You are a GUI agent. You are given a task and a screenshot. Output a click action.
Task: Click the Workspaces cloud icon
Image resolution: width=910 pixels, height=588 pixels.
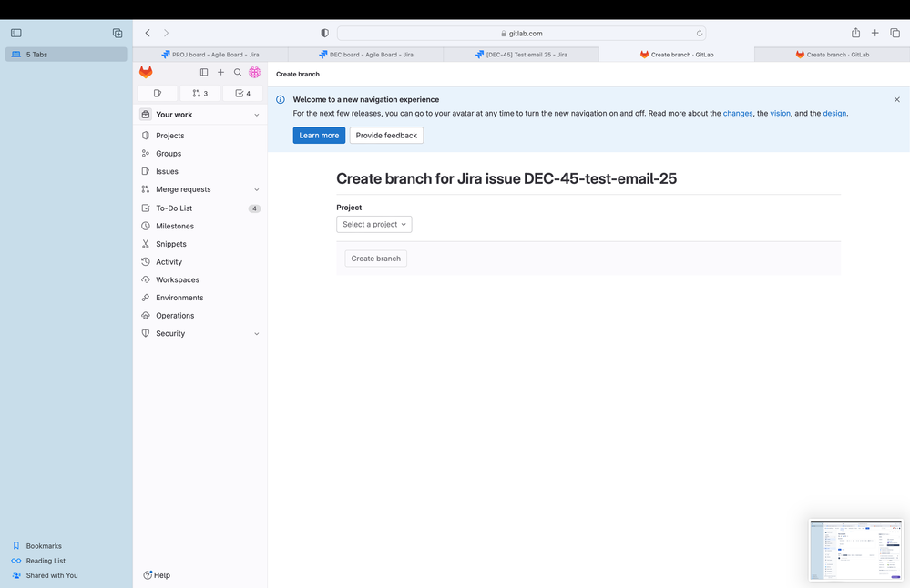(x=146, y=279)
